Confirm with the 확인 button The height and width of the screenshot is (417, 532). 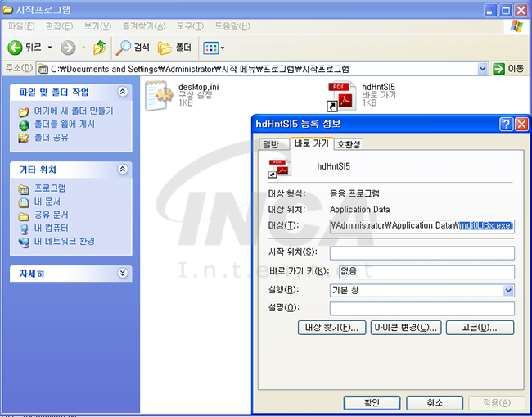click(372, 403)
